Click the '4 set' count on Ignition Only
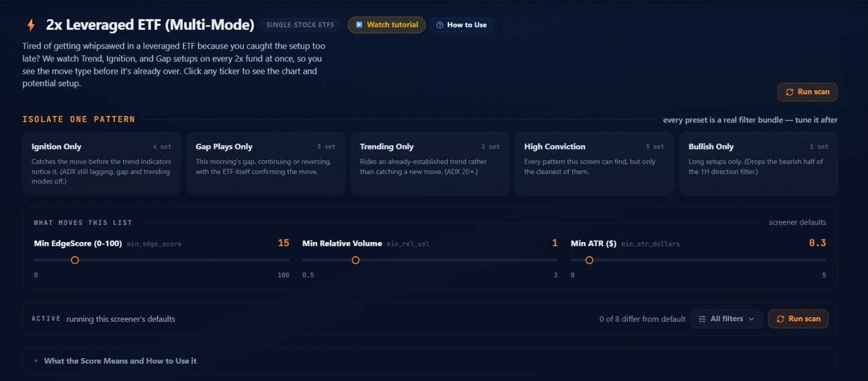Viewport: 868px width, 381px height. pyautogui.click(x=163, y=147)
